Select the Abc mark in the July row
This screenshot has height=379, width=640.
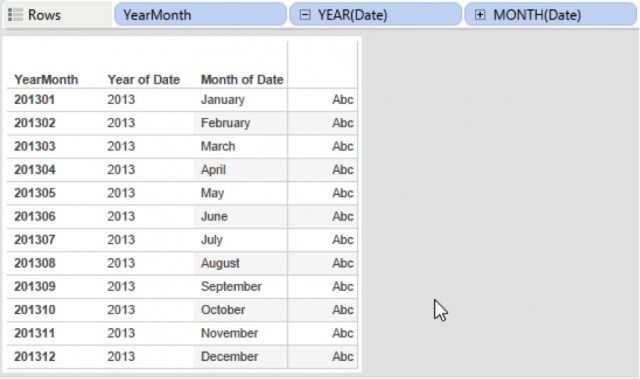click(x=342, y=239)
